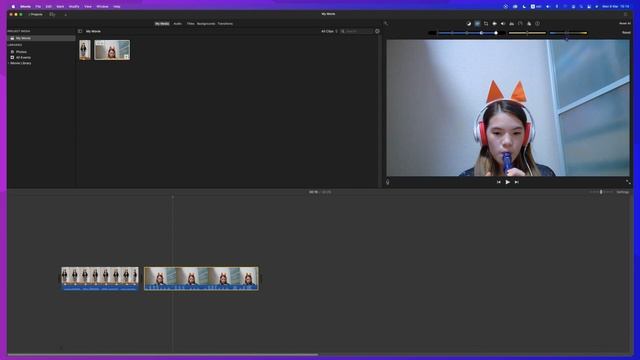Expand the iMovie Library item
Image resolution: width=640 pixels, height=360 pixels.
20,63
